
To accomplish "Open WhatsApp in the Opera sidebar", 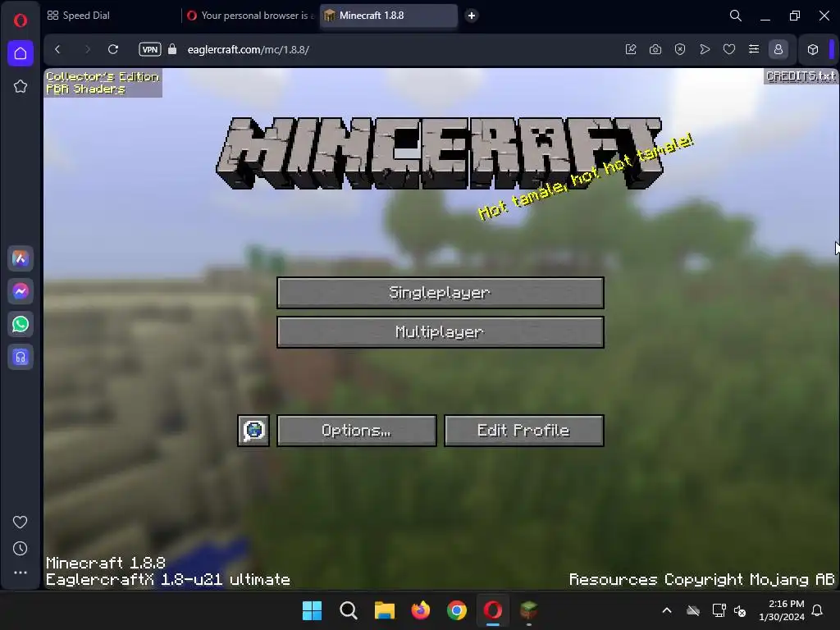I will tap(21, 324).
